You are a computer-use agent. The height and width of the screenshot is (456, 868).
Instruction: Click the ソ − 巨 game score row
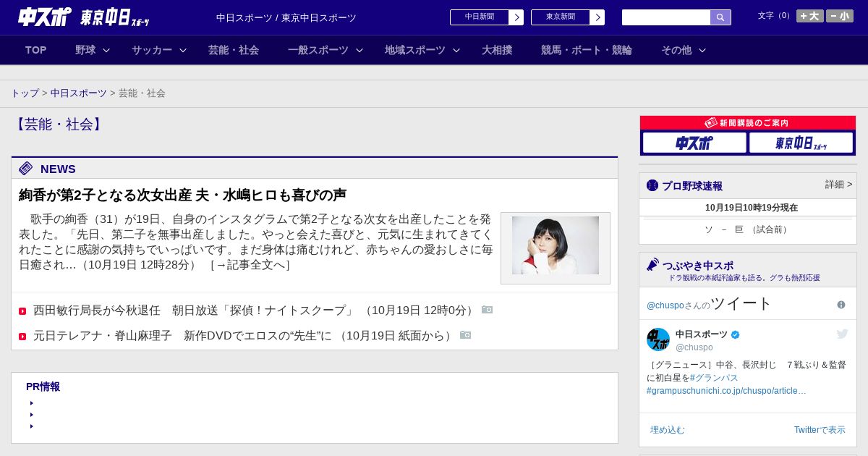point(748,229)
